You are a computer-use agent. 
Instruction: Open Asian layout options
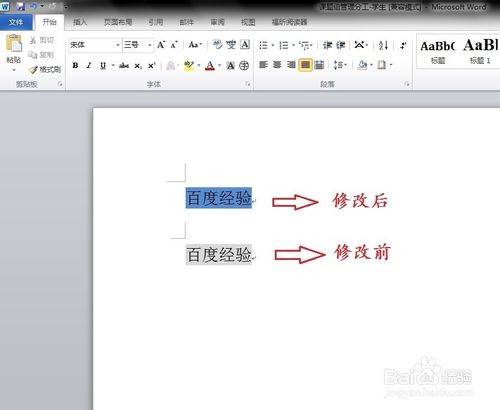(x=360, y=45)
